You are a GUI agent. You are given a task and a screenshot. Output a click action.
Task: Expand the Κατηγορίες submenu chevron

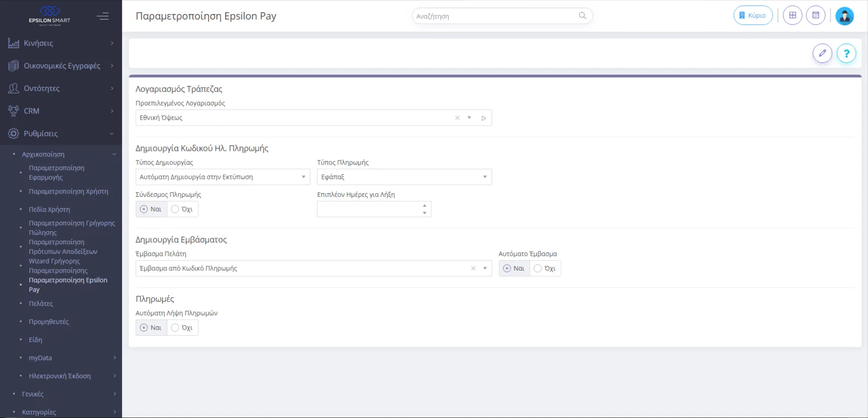tap(115, 412)
